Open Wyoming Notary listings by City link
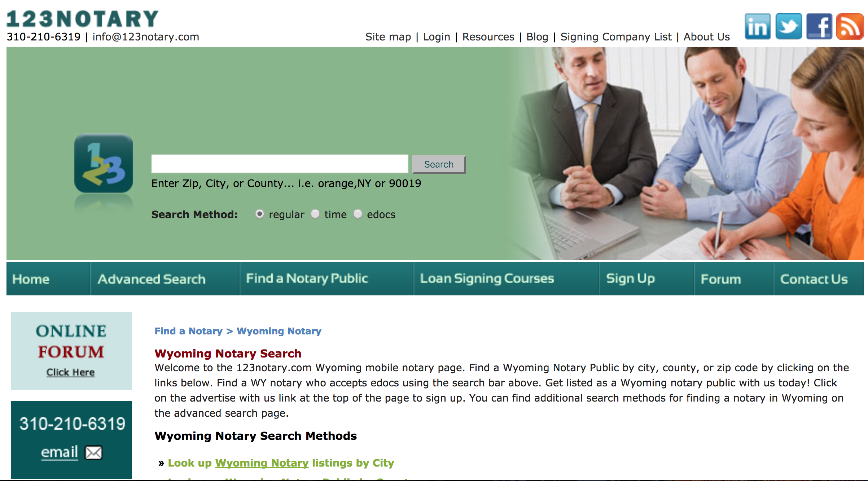 click(x=281, y=463)
